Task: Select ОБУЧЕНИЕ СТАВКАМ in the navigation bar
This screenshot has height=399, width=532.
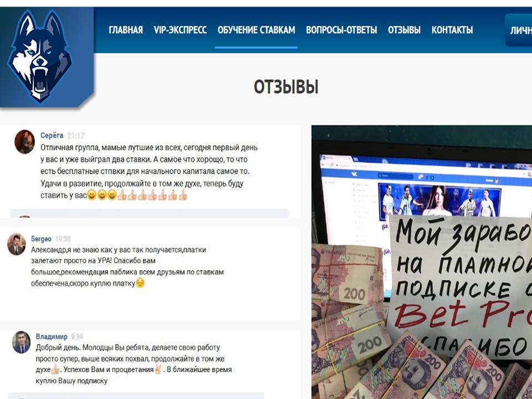Action: (256, 30)
